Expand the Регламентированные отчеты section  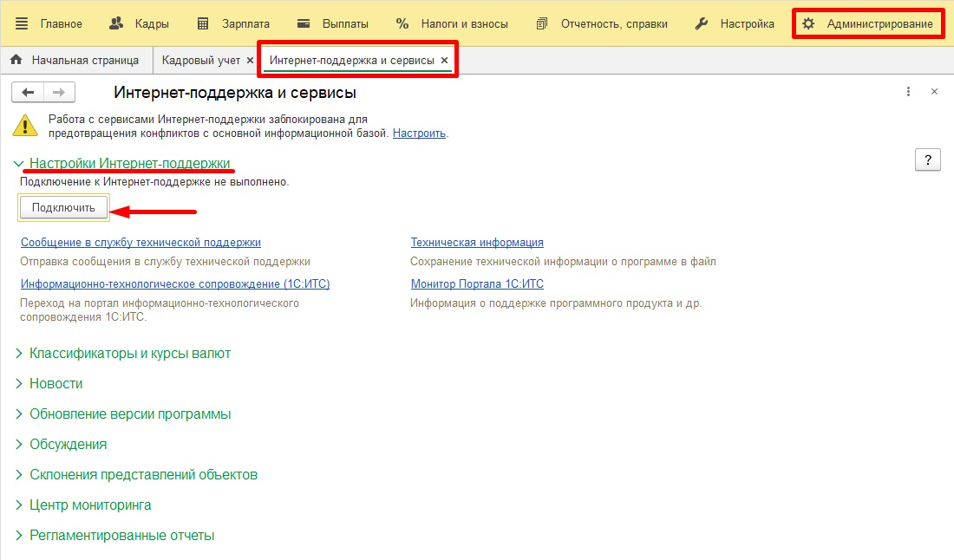click(121, 536)
